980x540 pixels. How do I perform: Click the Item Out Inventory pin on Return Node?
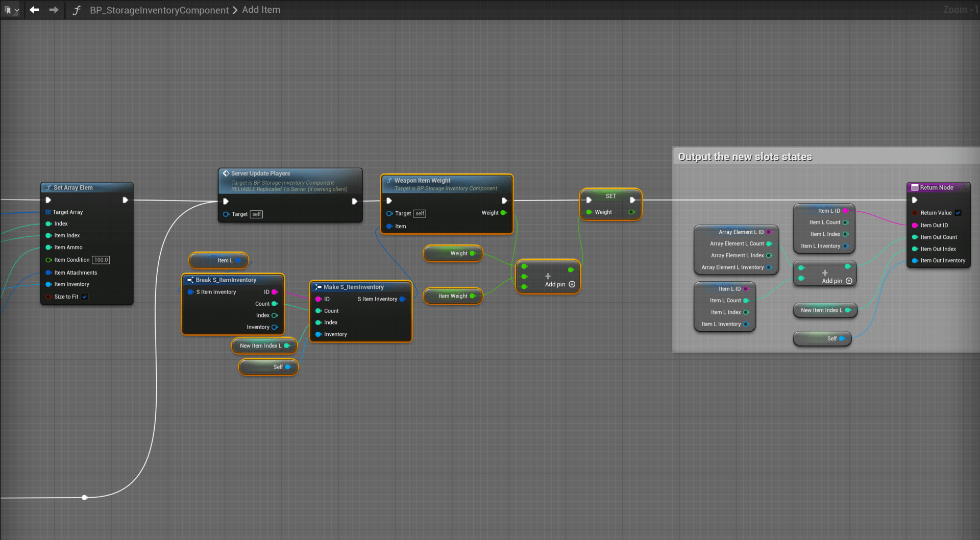tap(915, 260)
